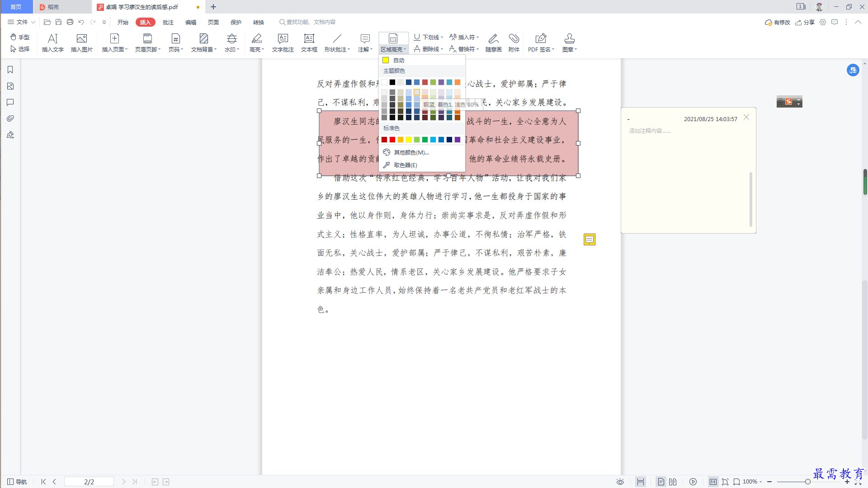Click the PDF Signature (PDF签名) button
The height and width of the screenshot is (488, 868).
[x=541, y=43]
